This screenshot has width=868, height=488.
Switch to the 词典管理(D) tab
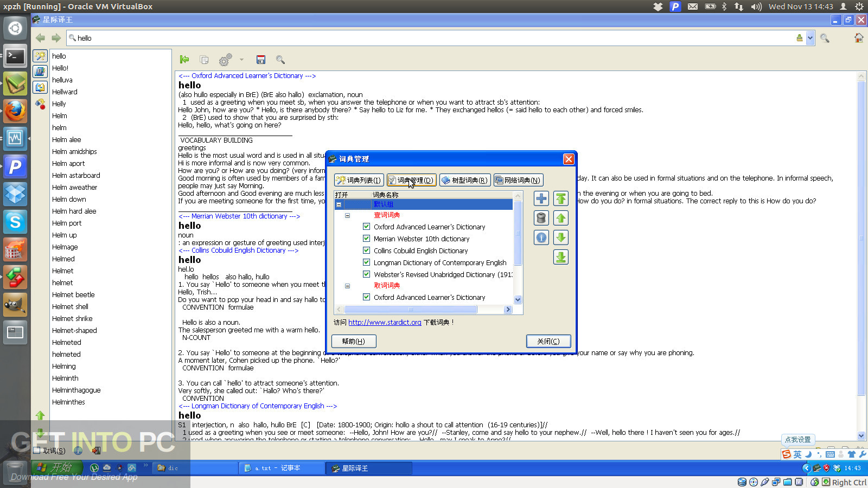click(411, 180)
